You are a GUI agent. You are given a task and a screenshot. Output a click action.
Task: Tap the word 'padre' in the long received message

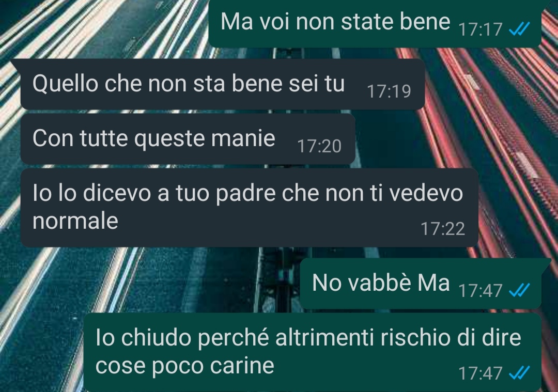coord(246,194)
